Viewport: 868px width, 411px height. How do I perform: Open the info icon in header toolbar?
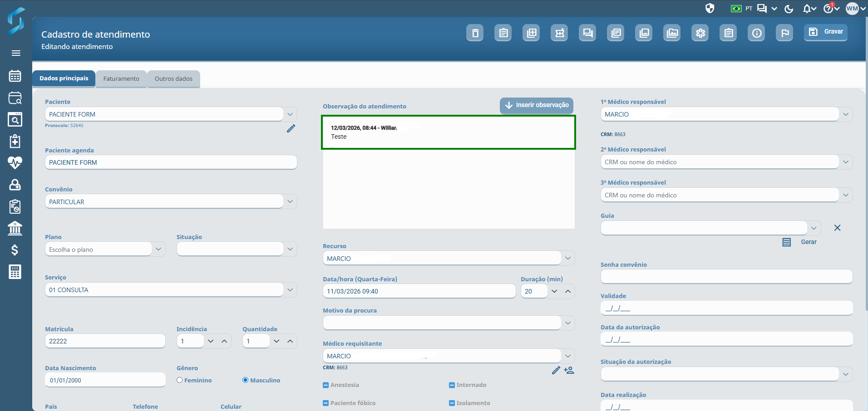(756, 33)
